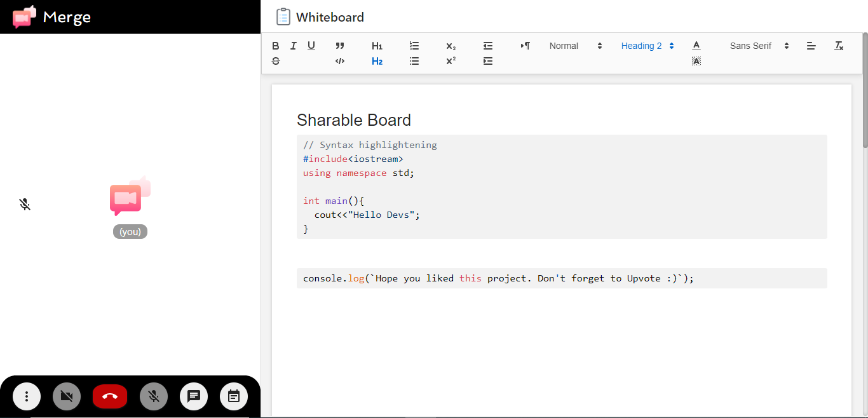End the call with red button
Image resolution: width=868 pixels, height=418 pixels.
click(110, 396)
